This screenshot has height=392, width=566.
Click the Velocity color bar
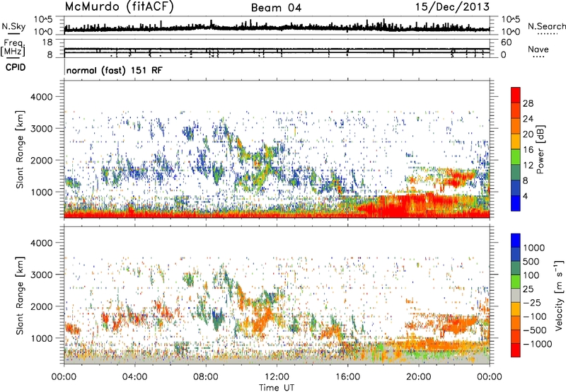point(516,295)
